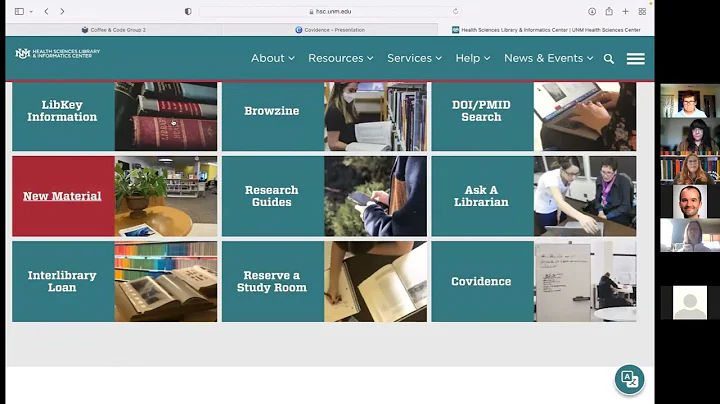
Task: Expand the News & Events menu
Action: pos(549,58)
